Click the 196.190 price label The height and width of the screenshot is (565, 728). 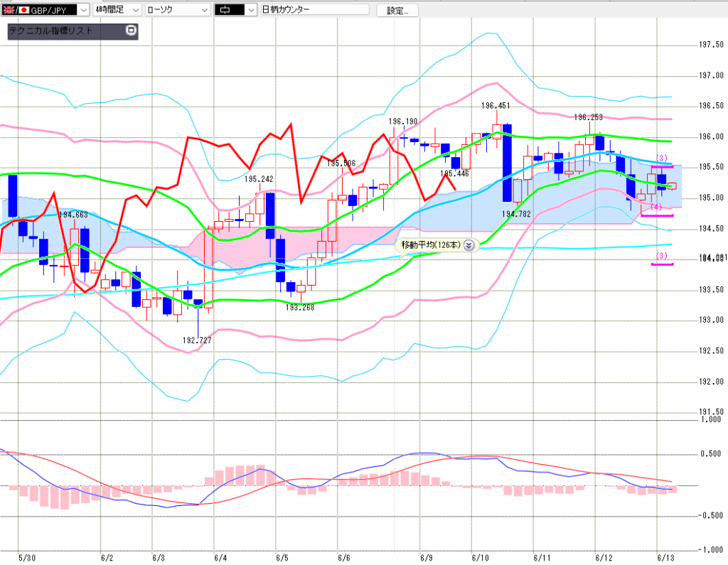tap(403, 122)
